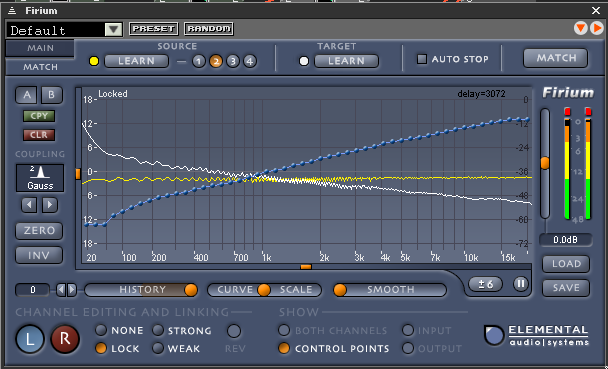Click the Gauss coupling shape display
The height and width of the screenshot is (369, 608).
(40, 178)
